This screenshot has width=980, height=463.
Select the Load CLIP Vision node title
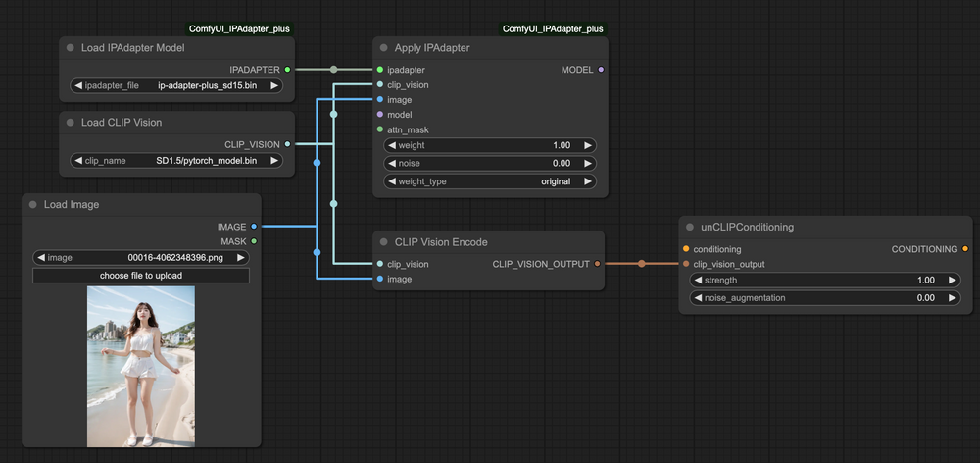[122, 123]
